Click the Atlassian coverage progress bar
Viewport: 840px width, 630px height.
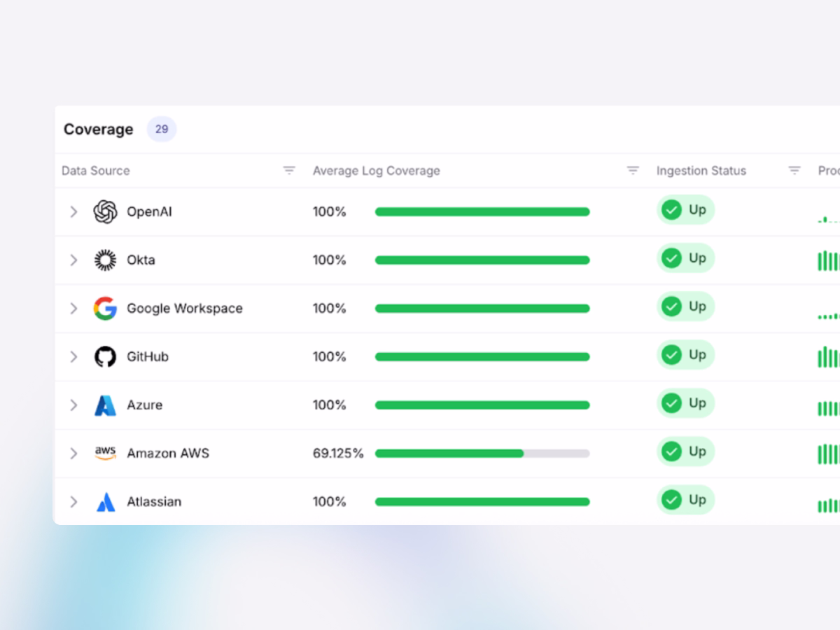(x=482, y=501)
